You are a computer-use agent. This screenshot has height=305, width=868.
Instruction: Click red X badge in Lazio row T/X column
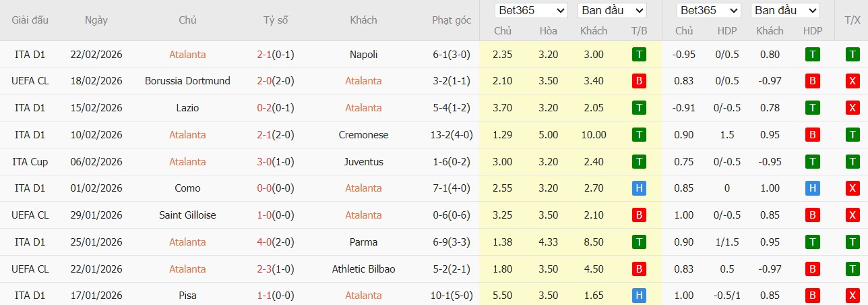pyautogui.click(x=852, y=108)
